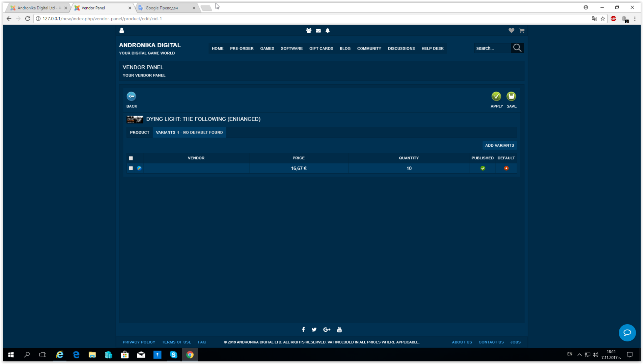The height and width of the screenshot is (364, 643).
Task: Open the Home menu item
Action: click(x=218, y=49)
